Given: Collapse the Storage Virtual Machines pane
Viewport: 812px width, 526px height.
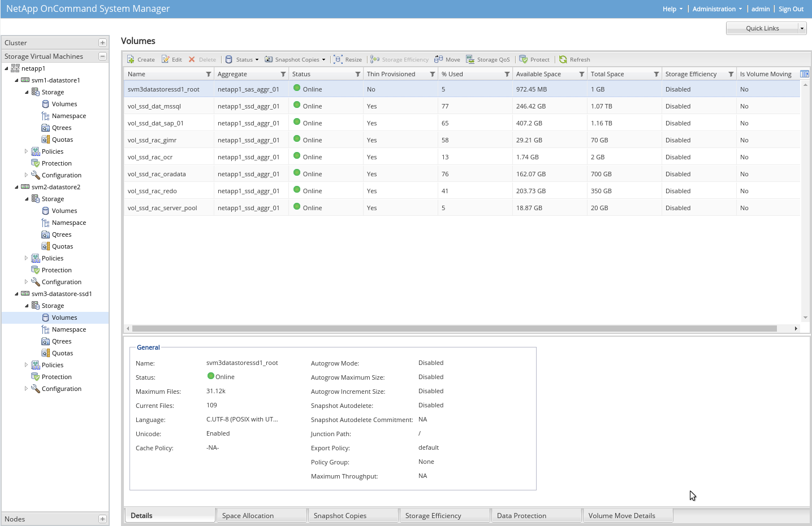Looking at the screenshot, I should (x=102, y=56).
